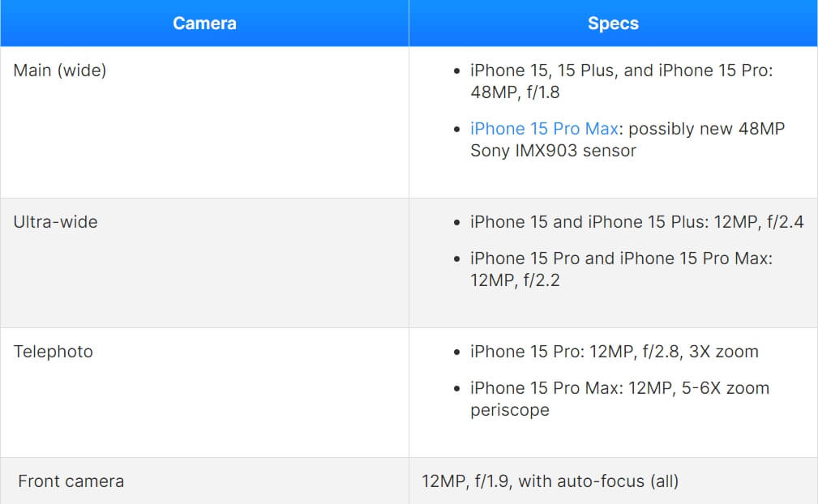Click bullet point before iPhone 15 Pro Max link
The width and height of the screenshot is (818, 504).
[x=457, y=130]
